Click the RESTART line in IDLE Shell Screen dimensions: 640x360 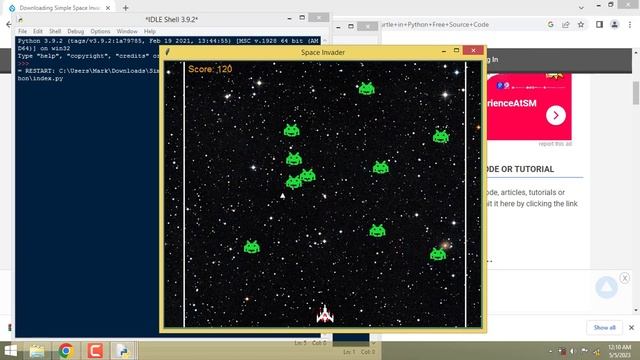click(x=88, y=75)
